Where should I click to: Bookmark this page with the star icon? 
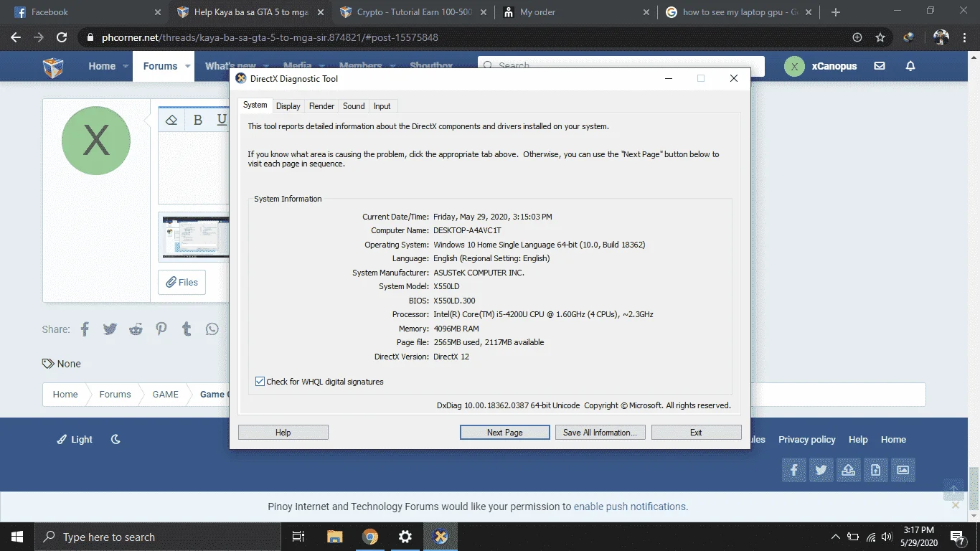pos(880,37)
